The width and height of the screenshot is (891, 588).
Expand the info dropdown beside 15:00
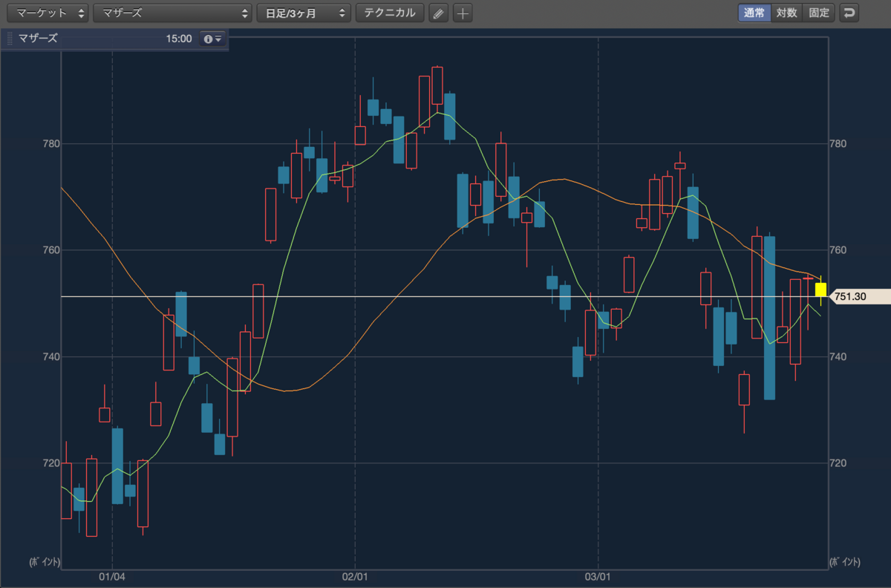click(x=212, y=39)
